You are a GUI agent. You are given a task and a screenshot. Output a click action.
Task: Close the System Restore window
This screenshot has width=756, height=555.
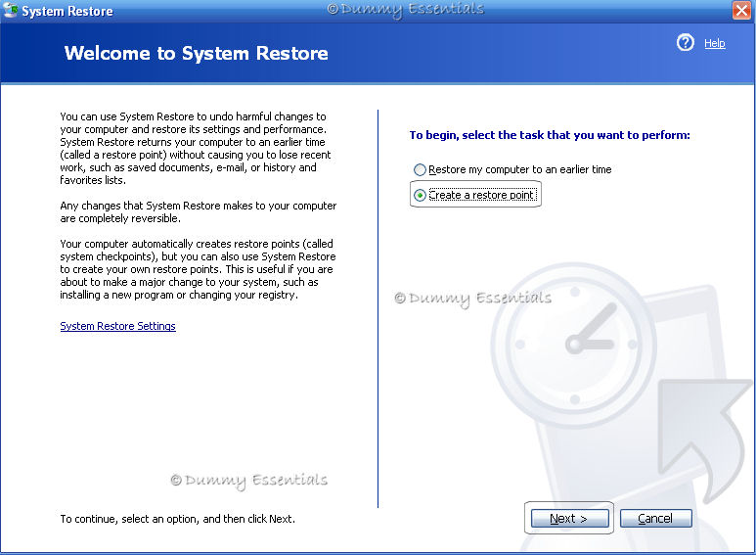pos(741,10)
